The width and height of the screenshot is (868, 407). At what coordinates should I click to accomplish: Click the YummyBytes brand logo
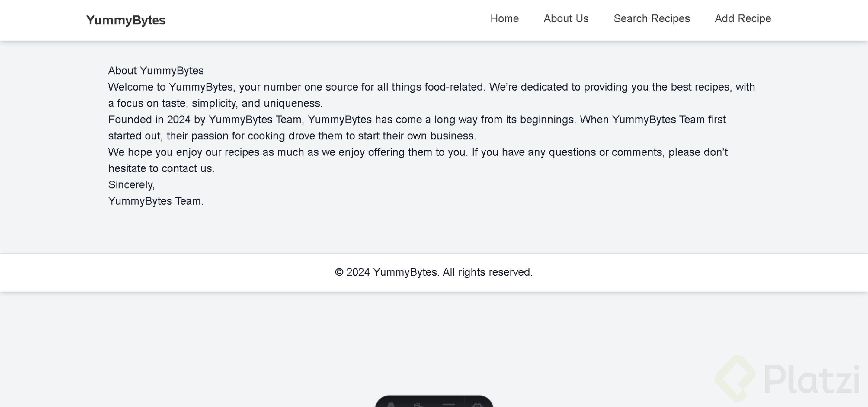(126, 20)
